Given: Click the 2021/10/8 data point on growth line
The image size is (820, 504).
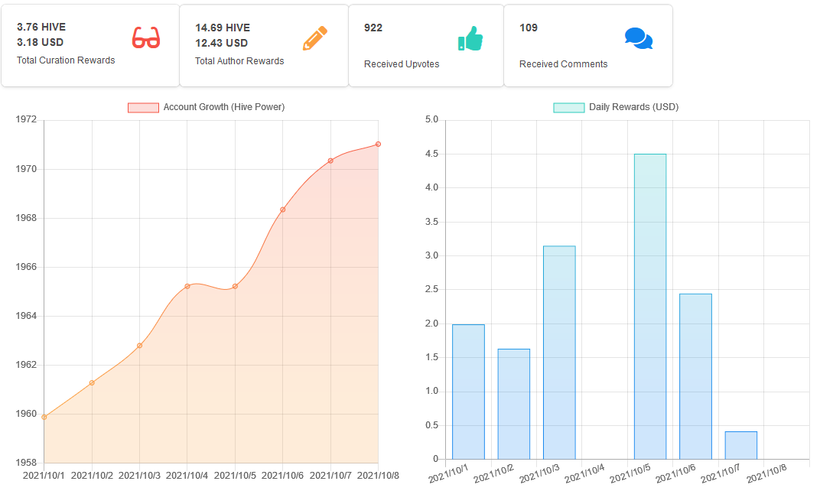Looking at the screenshot, I should 378,145.
